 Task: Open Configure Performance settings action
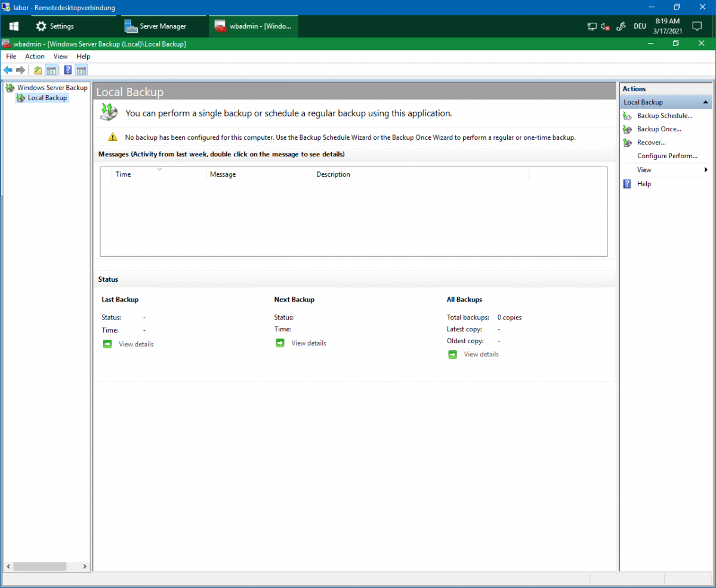(666, 156)
